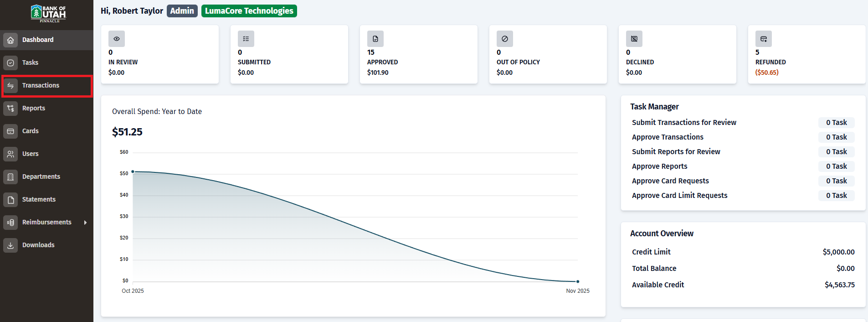Open the Transactions menu item
868x322 pixels.
pos(47,86)
